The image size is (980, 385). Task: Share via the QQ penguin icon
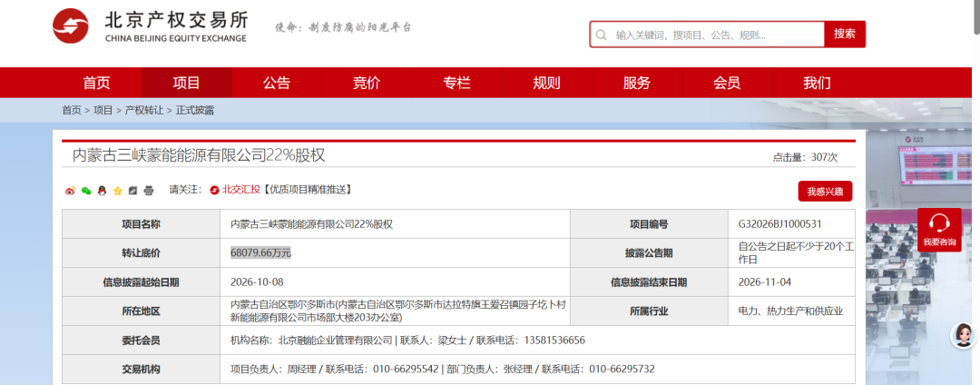[102, 192]
